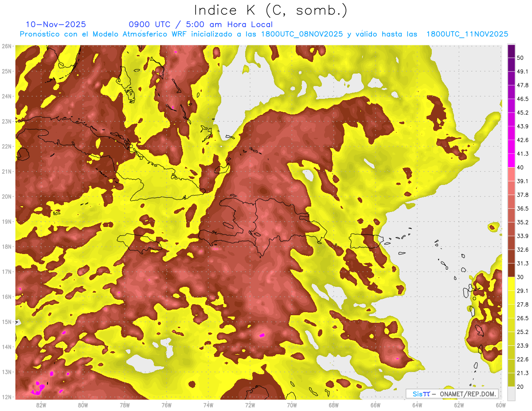Click the longitude label '66W'
Screen dimensions: 532x411
pos(375,405)
